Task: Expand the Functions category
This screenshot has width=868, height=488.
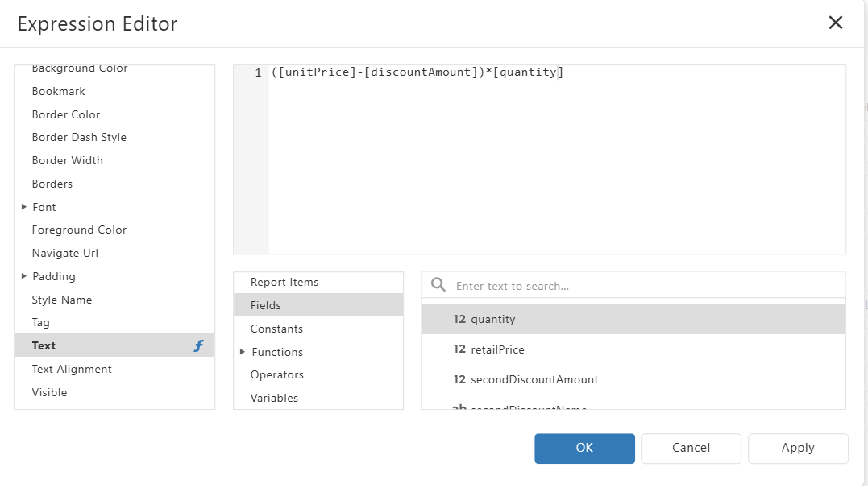Action: click(243, 352)
